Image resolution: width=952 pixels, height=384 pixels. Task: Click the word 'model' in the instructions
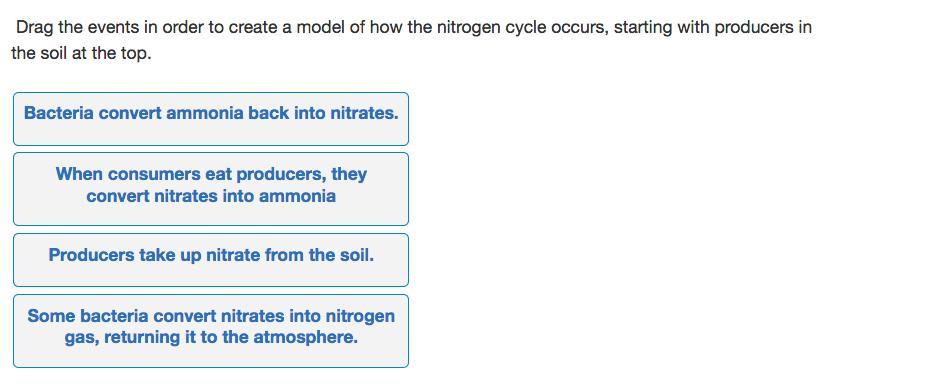(322, 27)
